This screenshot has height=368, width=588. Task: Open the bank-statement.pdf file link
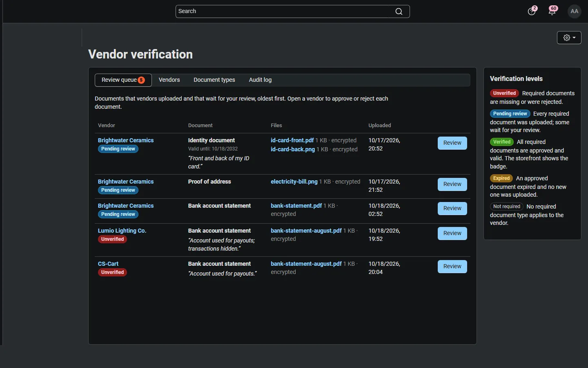(296, 206)
